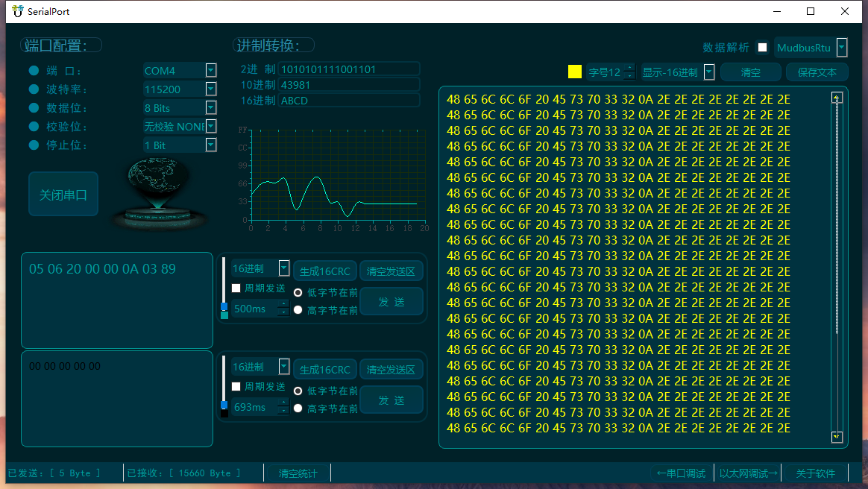Click the second 发 送 button

391,400
